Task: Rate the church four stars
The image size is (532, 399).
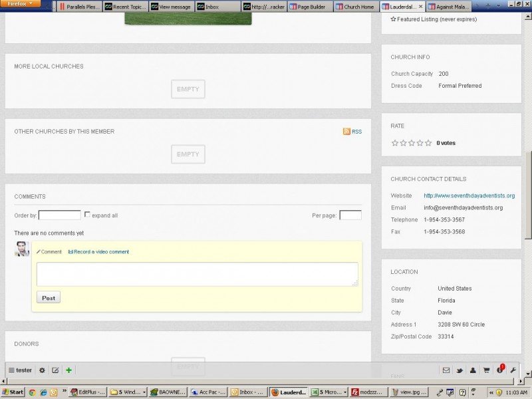Action: click(x=420, y=143)
